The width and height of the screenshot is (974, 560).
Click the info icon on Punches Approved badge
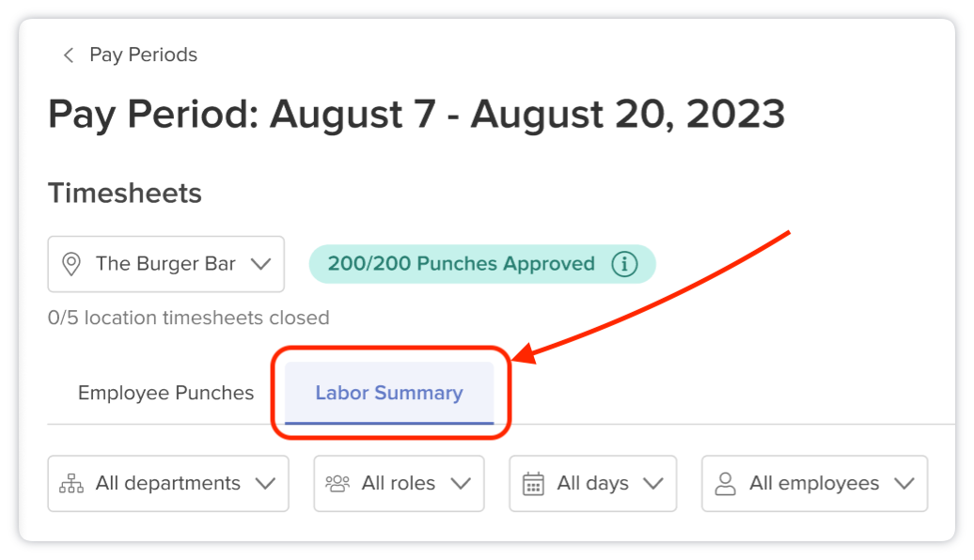[x=624, y=264]
